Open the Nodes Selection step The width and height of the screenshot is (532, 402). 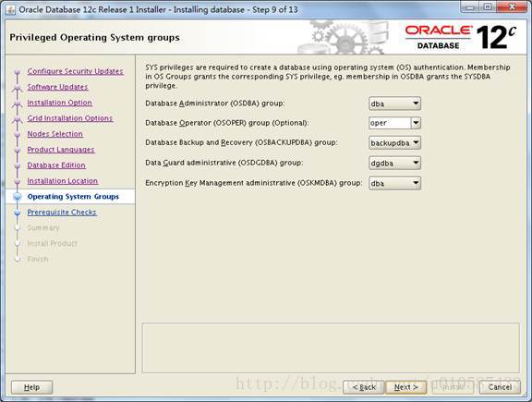tap(55, 134)
